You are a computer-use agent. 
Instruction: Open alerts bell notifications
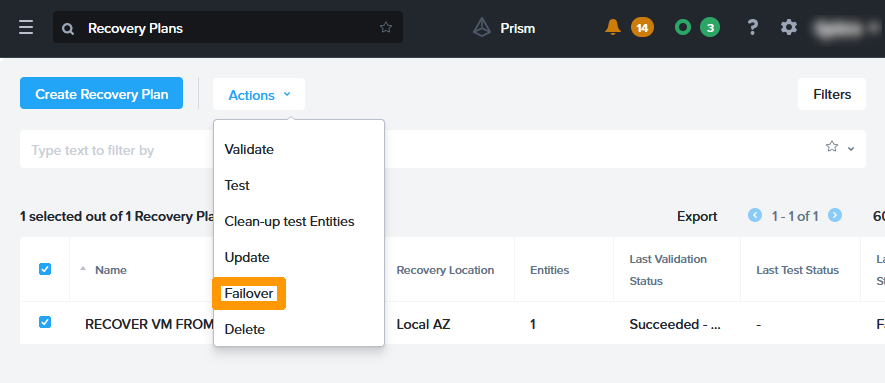click(x=612, y=27)
